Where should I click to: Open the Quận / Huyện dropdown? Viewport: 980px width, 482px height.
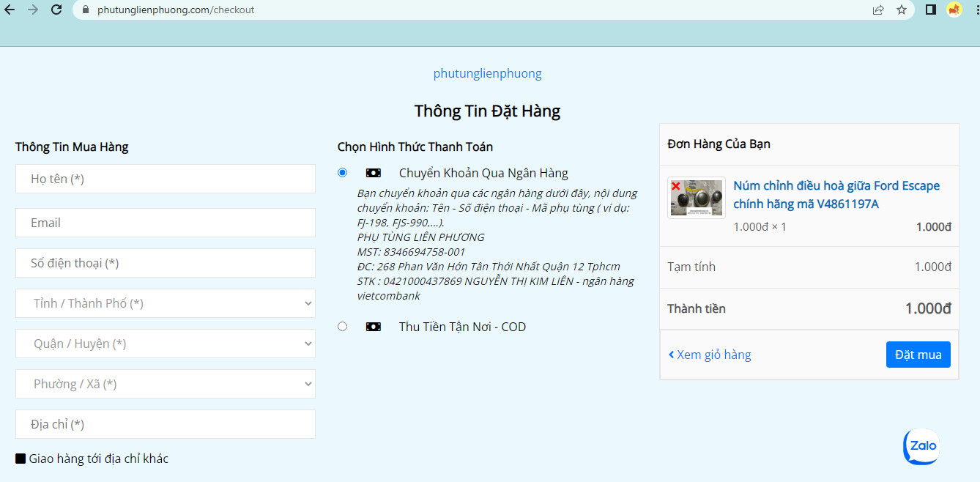(165, 344)
